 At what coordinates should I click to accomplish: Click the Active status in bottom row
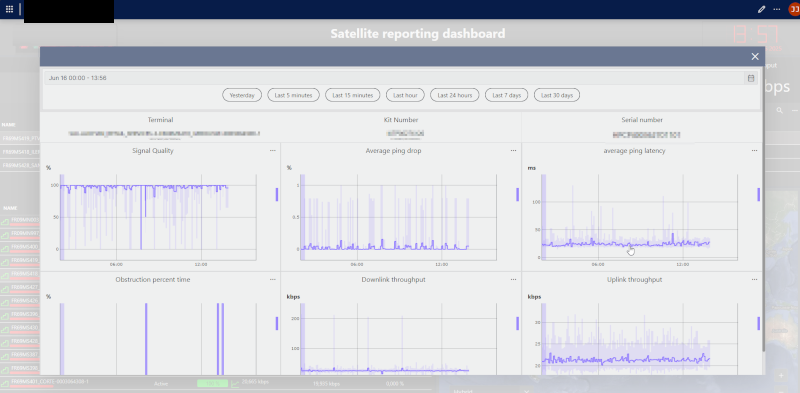161,383
